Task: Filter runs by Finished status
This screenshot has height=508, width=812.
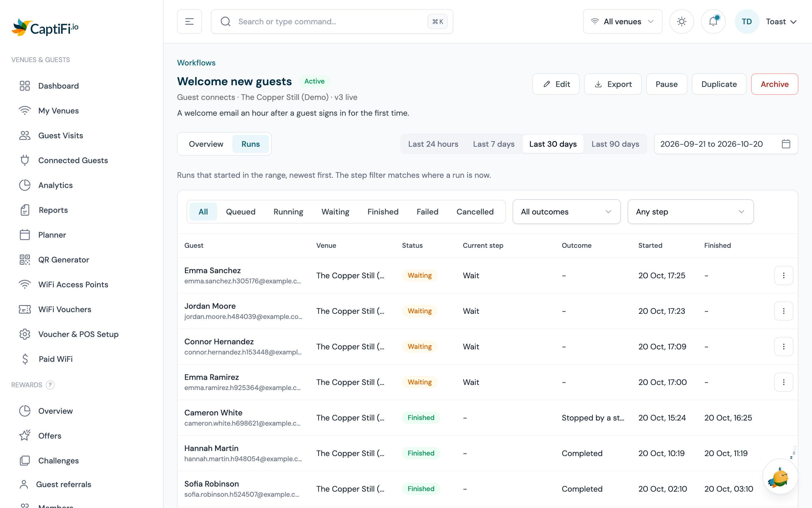Action: click(383, 212)
